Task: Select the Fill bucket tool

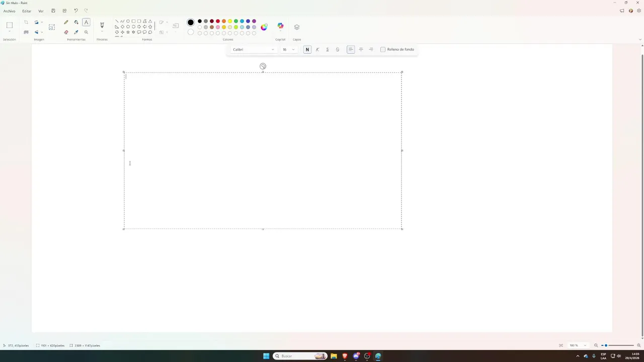Action: (76, 22)
